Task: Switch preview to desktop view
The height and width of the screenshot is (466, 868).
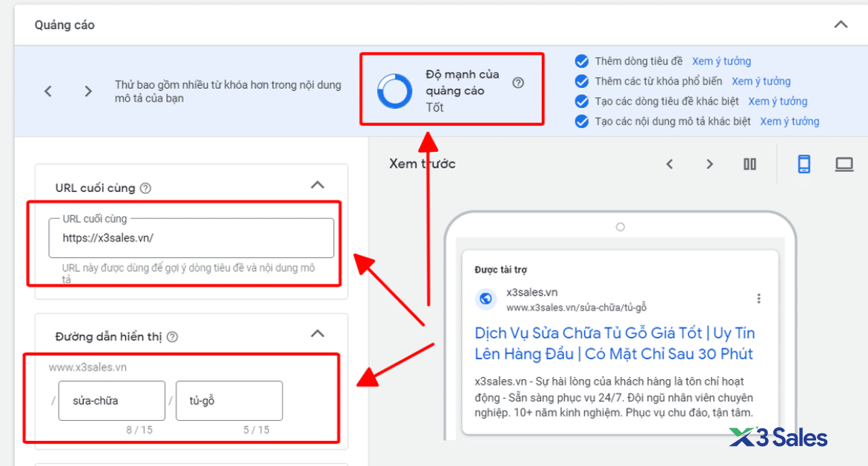Action: point(844,164)
